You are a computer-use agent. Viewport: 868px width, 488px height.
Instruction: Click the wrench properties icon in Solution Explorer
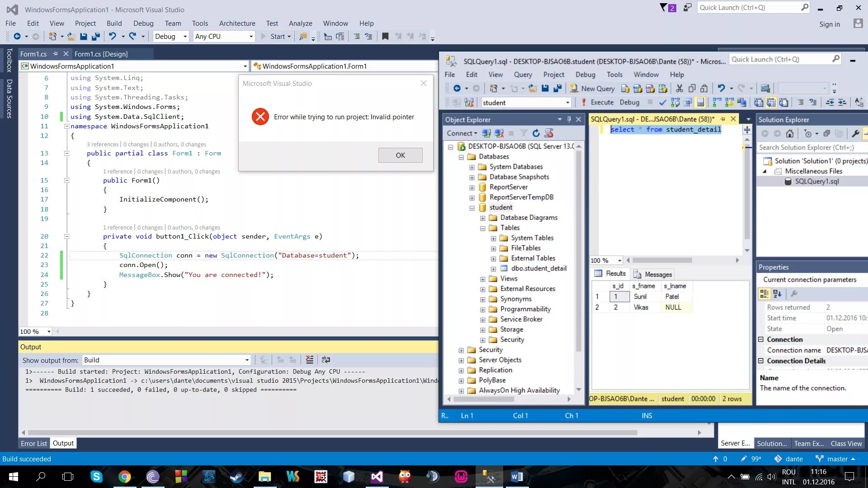pyautogui.click(x=855, y=133)
